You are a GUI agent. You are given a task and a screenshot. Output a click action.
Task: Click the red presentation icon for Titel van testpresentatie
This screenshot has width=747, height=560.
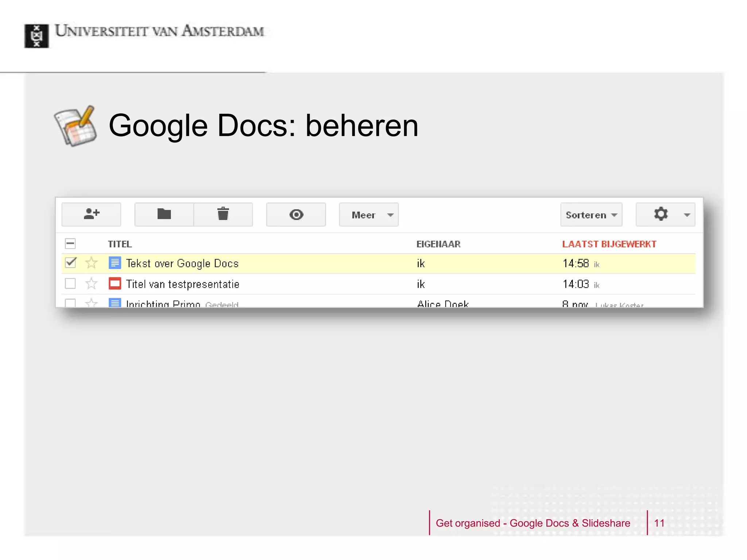tap(115, 283)
